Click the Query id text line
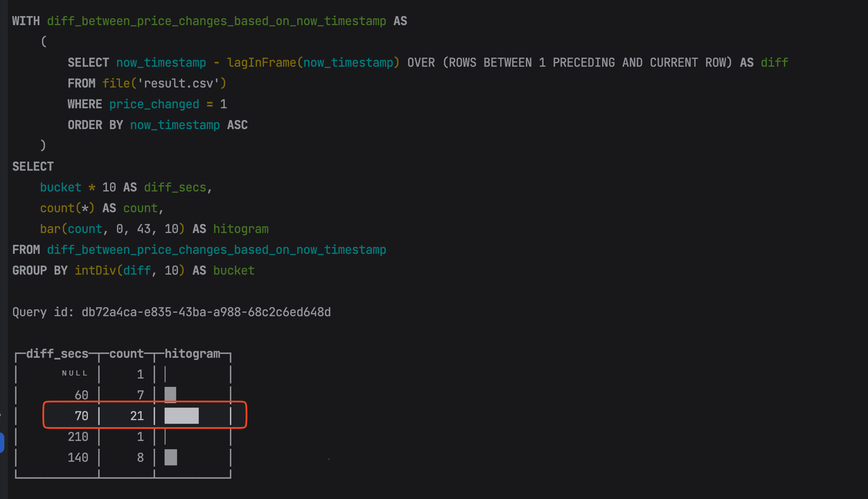The height and width of the screenshot is (499, 868). pyautogui.click(x=172, y=312)
